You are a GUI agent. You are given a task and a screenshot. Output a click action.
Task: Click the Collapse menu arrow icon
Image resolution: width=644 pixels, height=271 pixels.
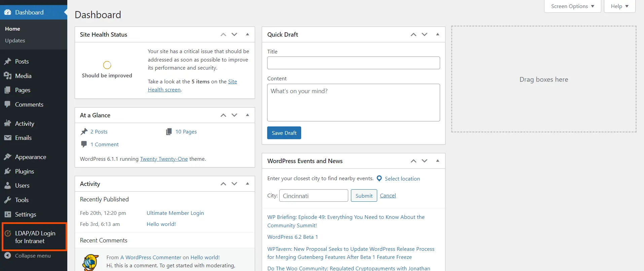click(x=8, y=256)
